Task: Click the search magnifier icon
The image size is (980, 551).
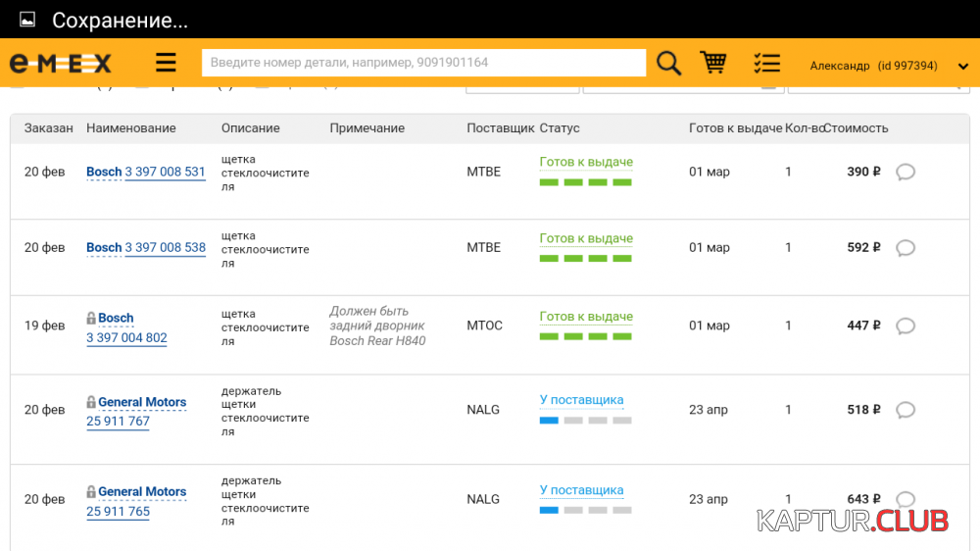Action: (668, 63)
